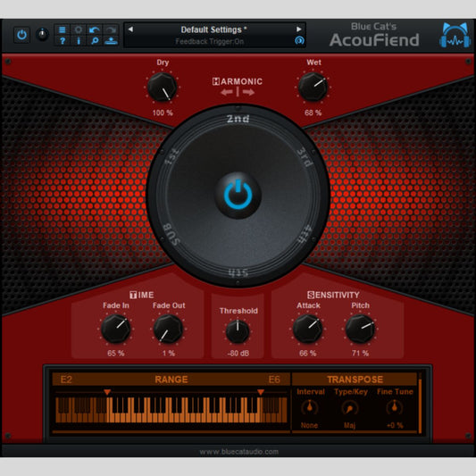Open the www.bluecataudio.com link
Screen dimensions: 476x476
tap(239, 452)
